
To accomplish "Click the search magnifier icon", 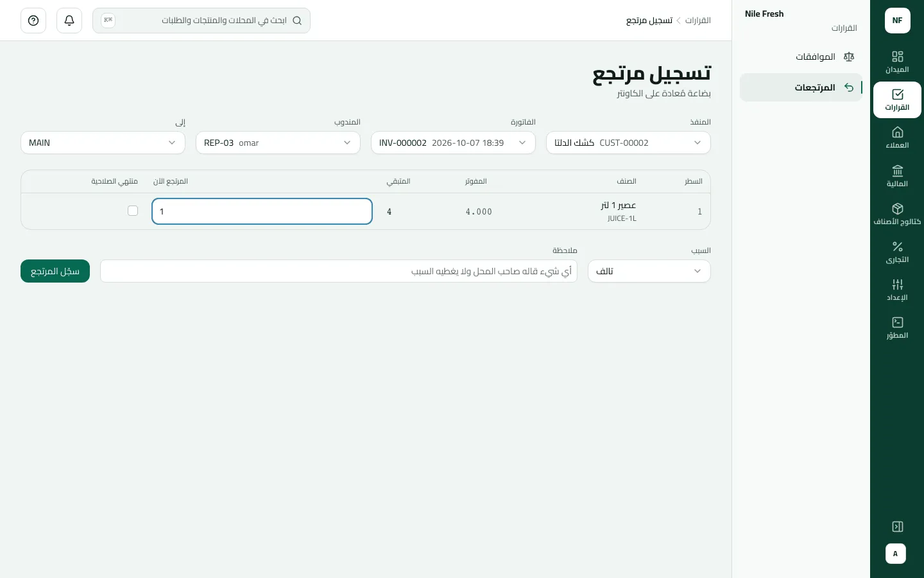I will [x=297, y=21].
